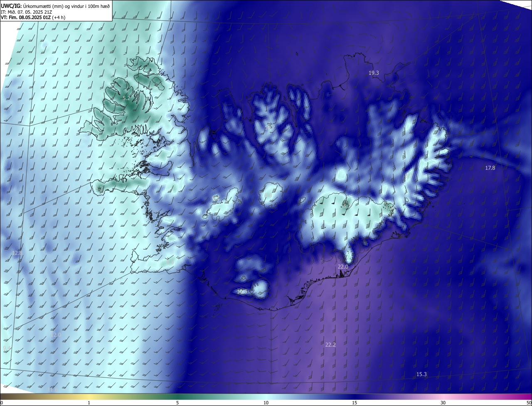Viewport: 532px width, 406px height.
Task: Click the 5.2 value label over the Westfjords
Action: 126,98
